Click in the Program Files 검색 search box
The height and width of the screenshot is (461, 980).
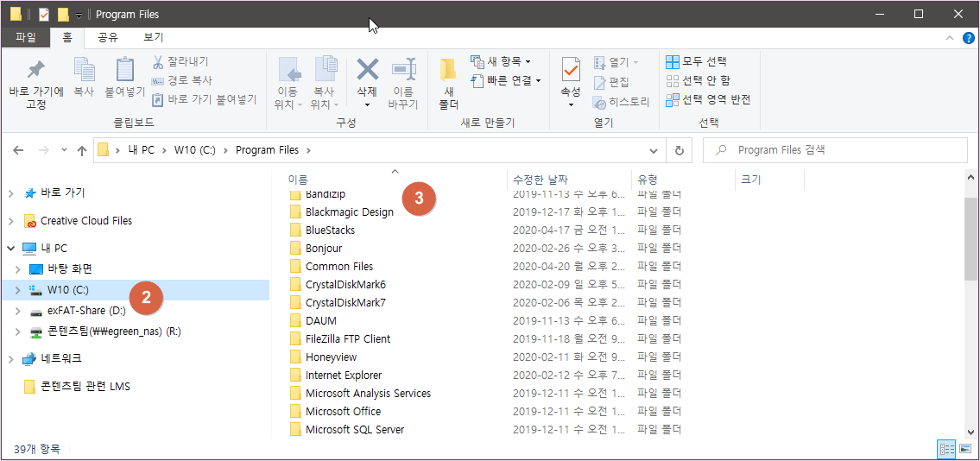(835, 150)
